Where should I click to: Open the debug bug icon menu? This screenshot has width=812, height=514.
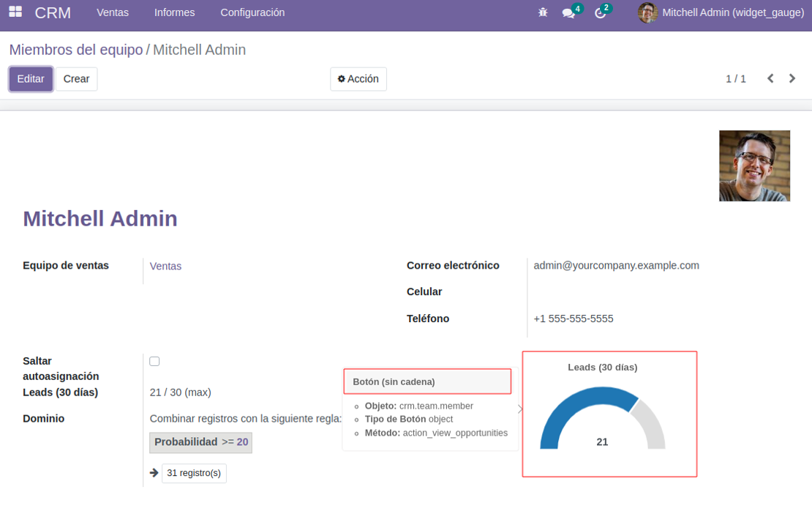click(543, 12)
